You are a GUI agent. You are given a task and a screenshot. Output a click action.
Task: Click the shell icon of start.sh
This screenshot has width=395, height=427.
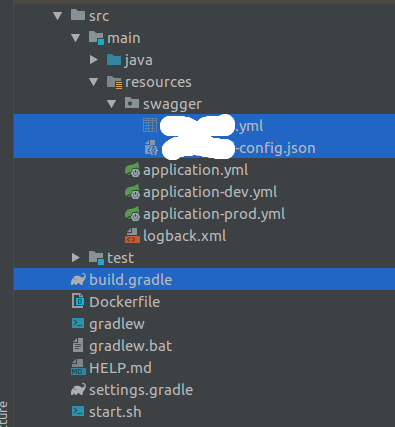pyautogui.click(x=78, y=411)
